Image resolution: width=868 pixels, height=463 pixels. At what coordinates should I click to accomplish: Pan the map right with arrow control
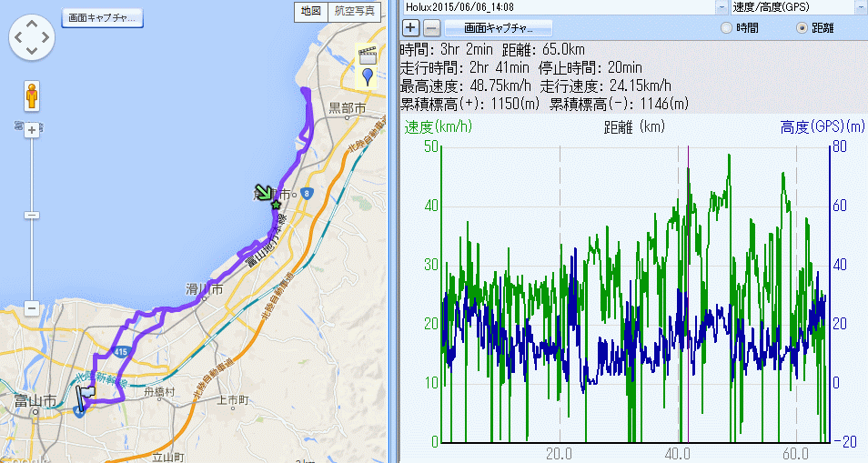(46, 37)
